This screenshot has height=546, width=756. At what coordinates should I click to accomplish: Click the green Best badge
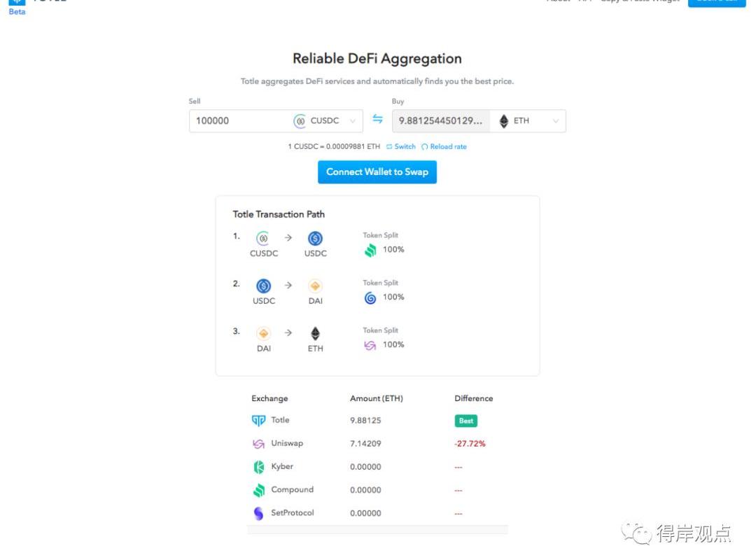466,421
